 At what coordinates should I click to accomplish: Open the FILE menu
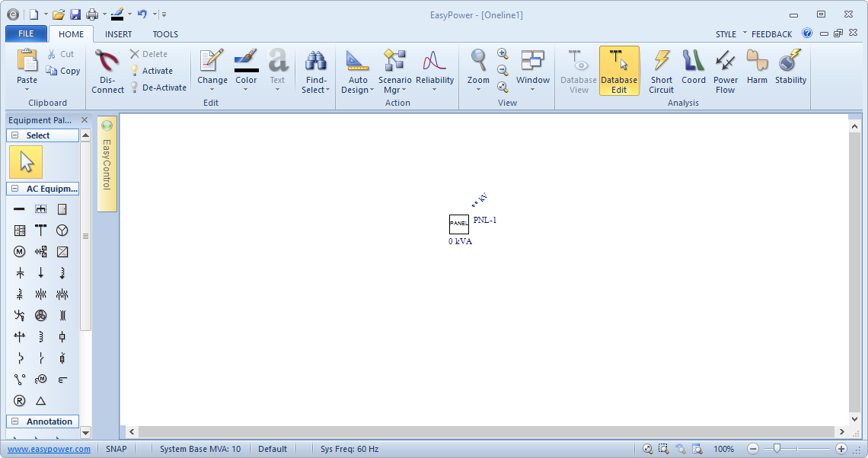[x=26, y=34]
